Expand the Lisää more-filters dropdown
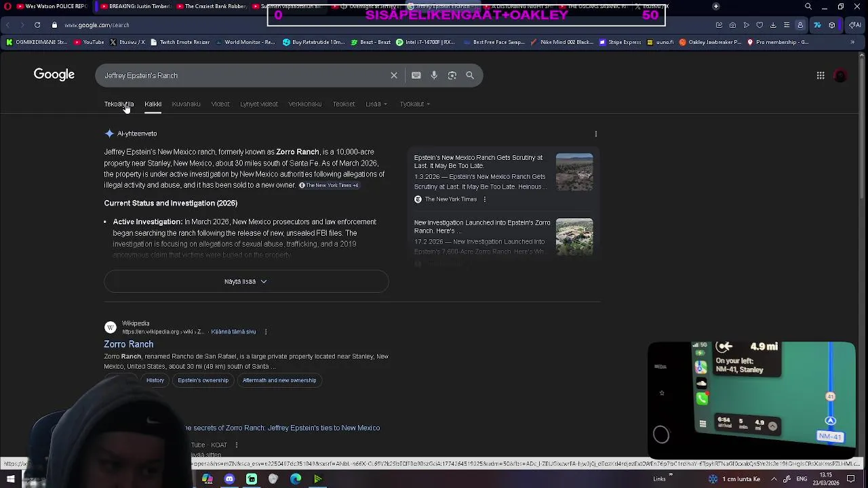 coord(376,104)
